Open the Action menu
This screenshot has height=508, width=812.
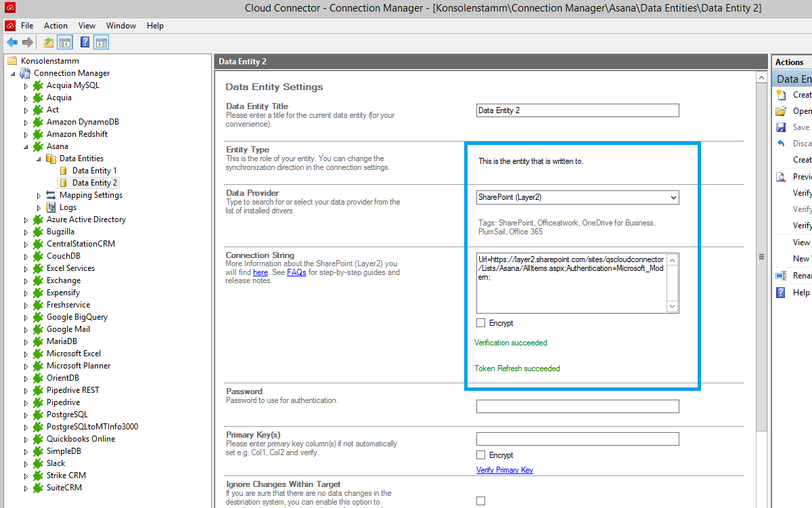point(55,26)
